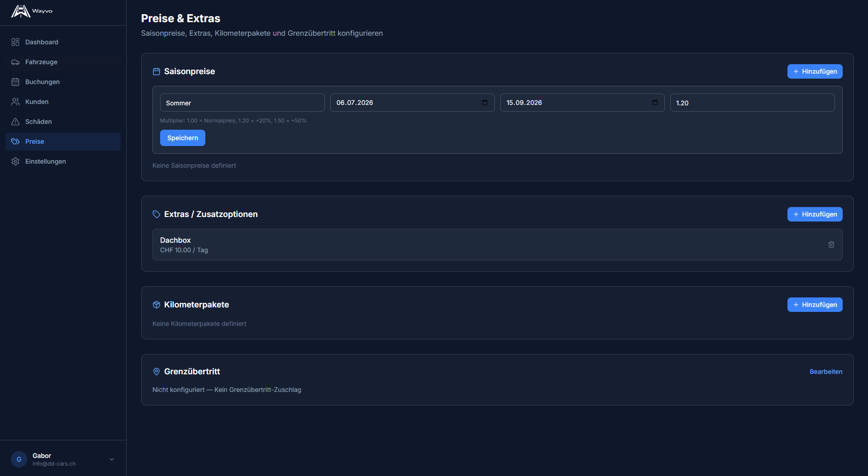The width and height of the screenshot is (868, 476).
Task: Open calendar picker for end date 15.09.2026
Action: (655, 103)
